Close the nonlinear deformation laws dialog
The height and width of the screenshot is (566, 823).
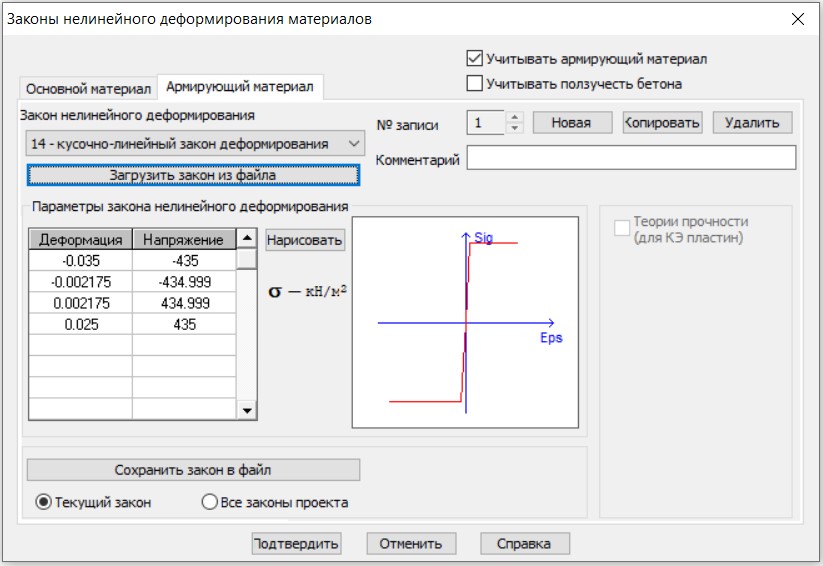pyautogui.click(x=797, y=19)
